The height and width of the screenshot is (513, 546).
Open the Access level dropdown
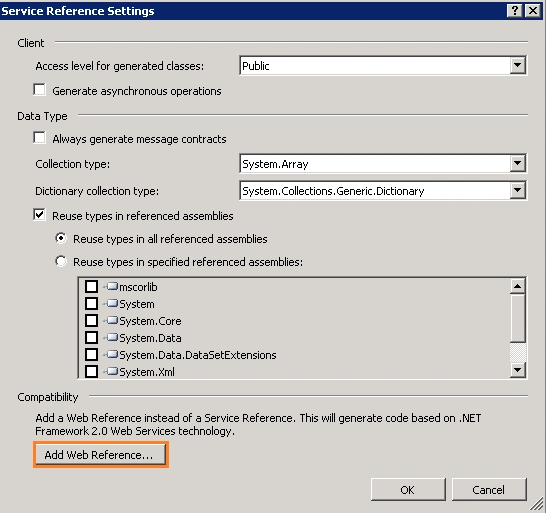pos(517,65)
